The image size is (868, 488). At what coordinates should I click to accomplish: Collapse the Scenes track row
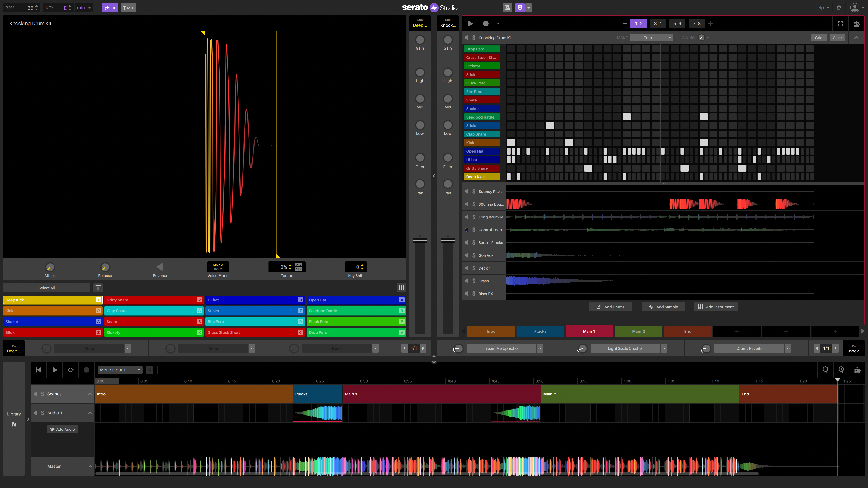click(90, 394)
